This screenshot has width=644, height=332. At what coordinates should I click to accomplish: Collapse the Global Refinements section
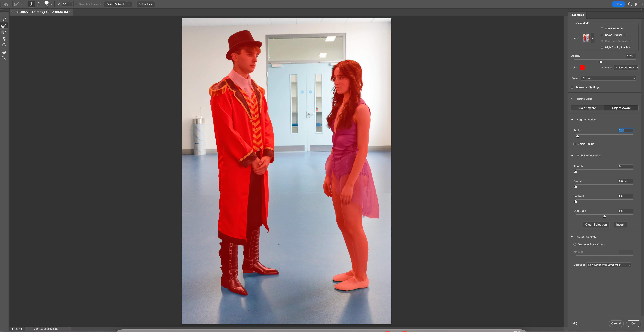click(x=572, y=156)
